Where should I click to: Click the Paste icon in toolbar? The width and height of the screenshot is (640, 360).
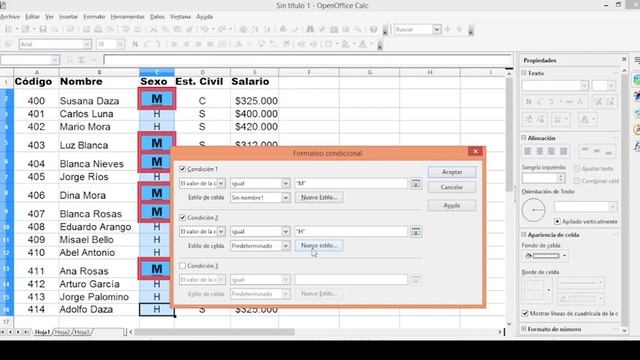click(x=177, y=29)
